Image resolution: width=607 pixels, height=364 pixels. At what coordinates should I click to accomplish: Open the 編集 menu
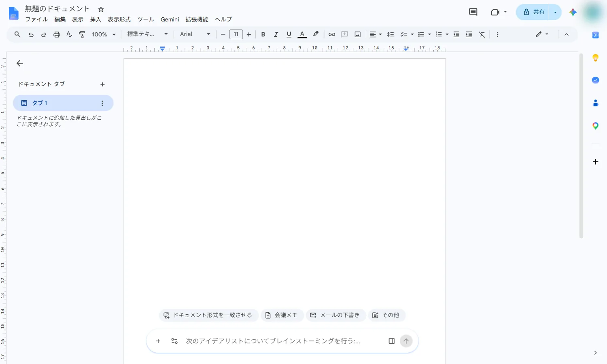(x=60, y=19)
